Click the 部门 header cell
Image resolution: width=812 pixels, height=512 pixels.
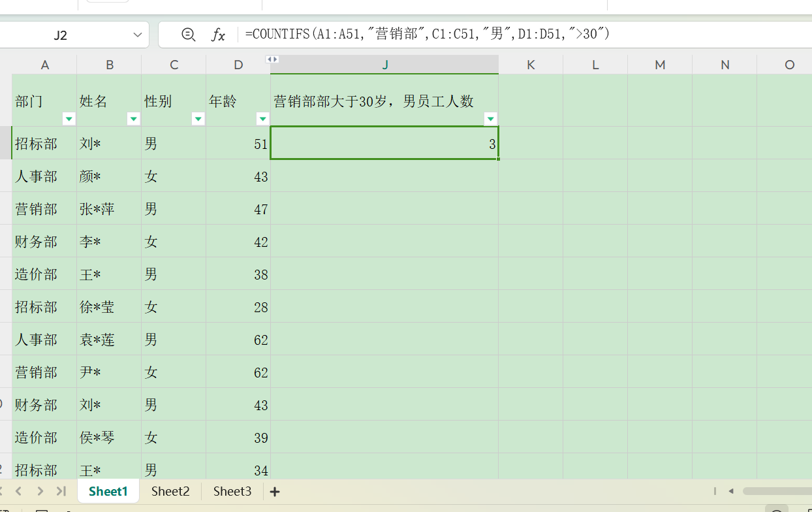pos(44,101)
